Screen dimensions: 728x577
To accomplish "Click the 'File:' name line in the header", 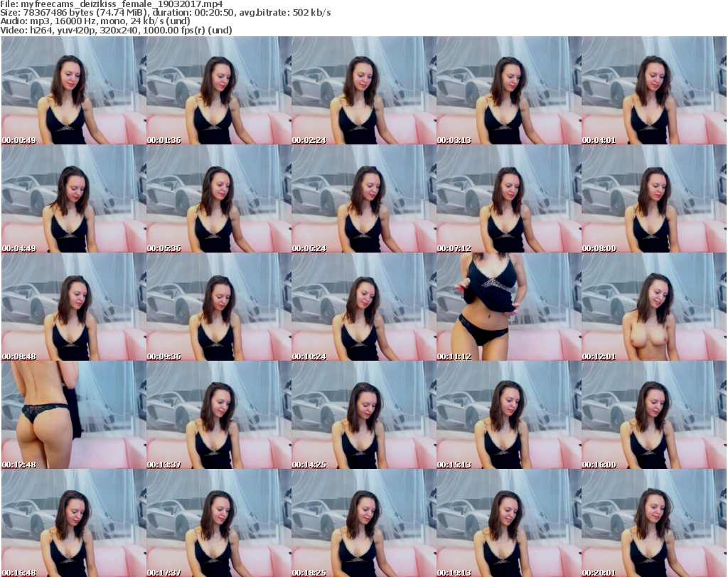I will [112, 4].
